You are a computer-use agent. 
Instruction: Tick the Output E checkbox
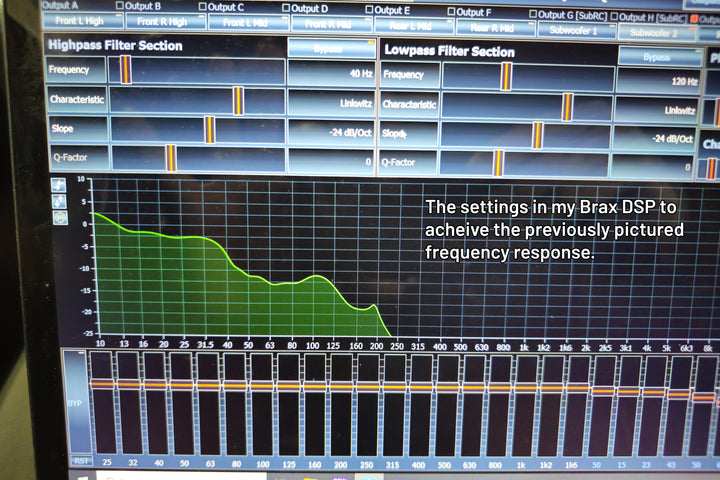(369, 9)
